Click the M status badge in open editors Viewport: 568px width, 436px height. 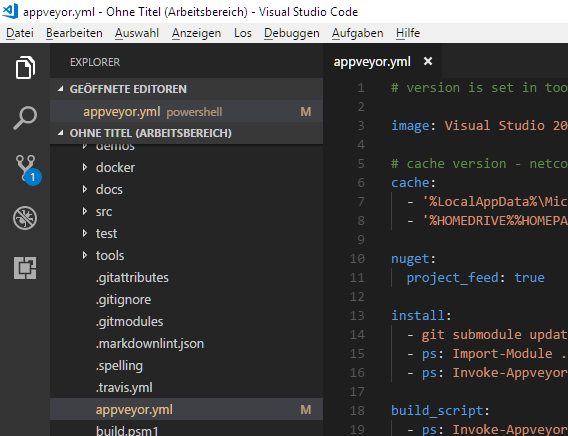[x=306, y=112]
